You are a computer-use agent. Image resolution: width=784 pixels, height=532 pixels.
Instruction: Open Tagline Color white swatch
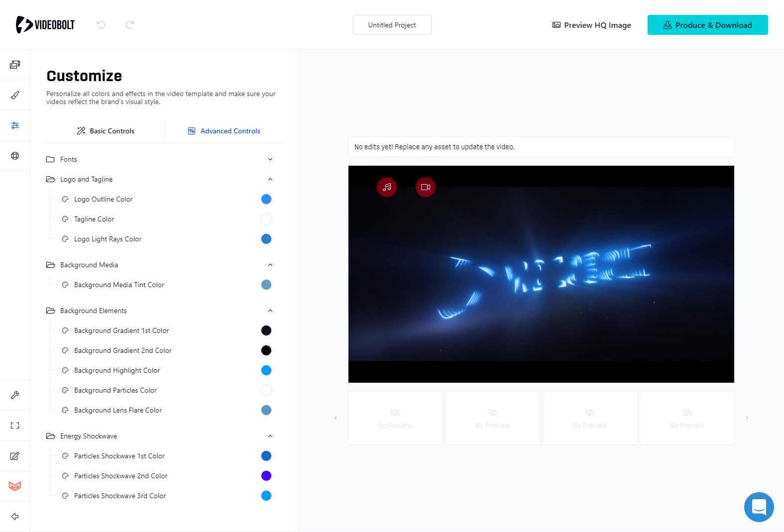pyautogui.click(x=266, y=219)
